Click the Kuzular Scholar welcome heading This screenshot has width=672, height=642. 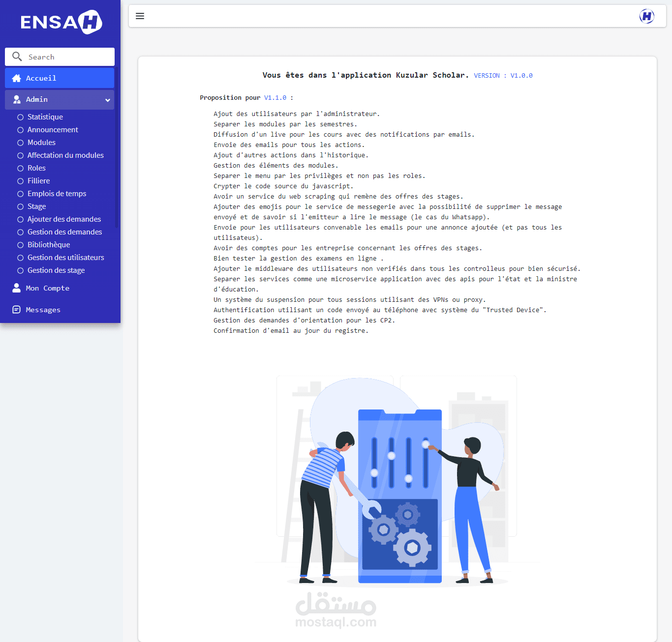pos(366,75)
